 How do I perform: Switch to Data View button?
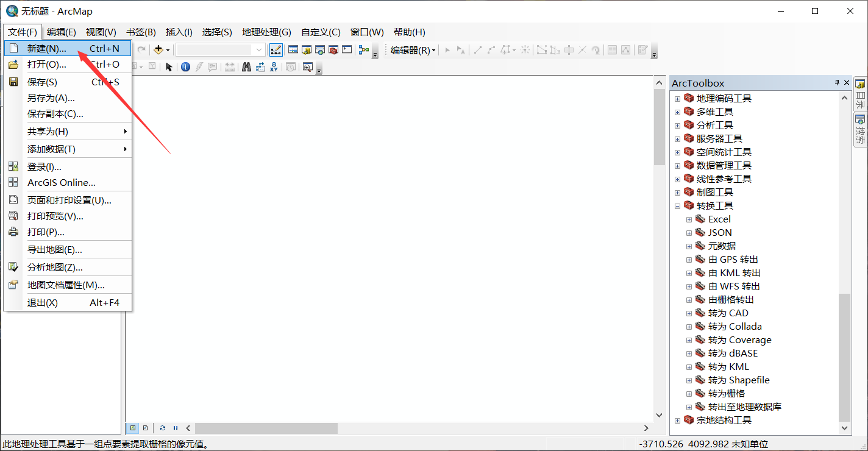coord(133,428)
